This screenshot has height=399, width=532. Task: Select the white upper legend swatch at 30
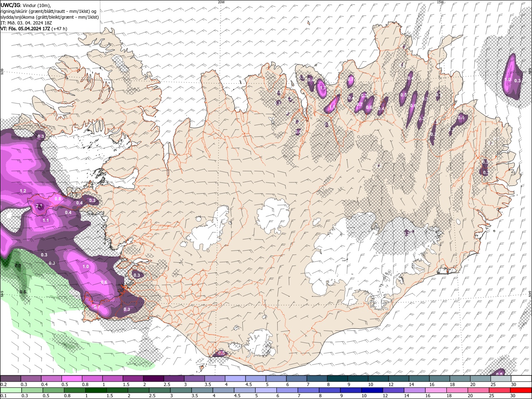521,379
